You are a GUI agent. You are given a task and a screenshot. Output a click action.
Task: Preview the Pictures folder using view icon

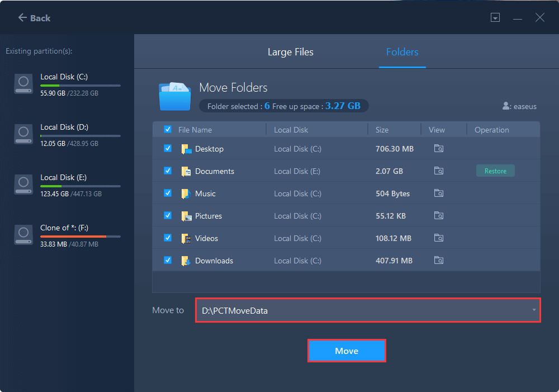click(x=439, y=216)
